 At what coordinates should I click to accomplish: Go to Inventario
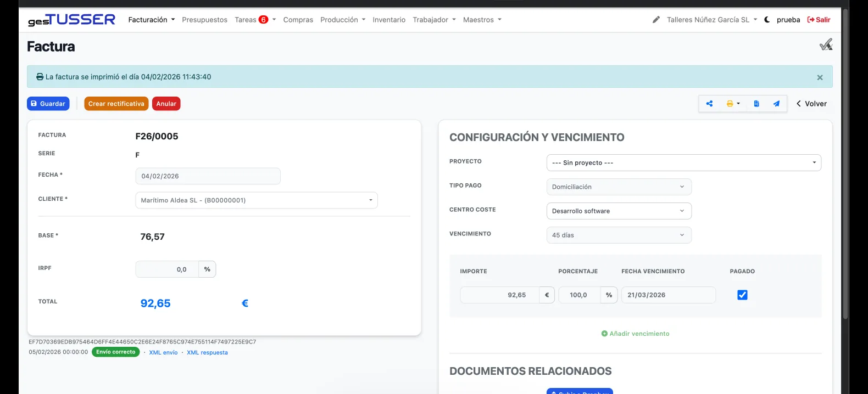pos(389,20)
